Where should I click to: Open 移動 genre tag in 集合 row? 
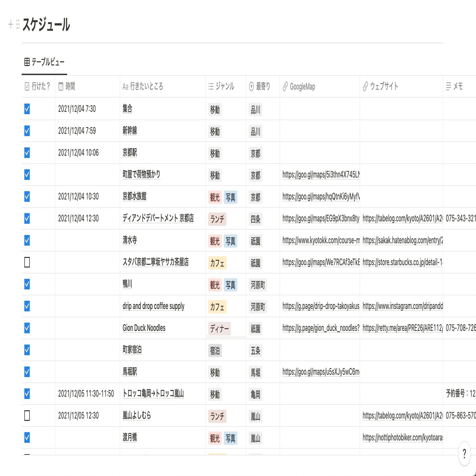(215, 110)
